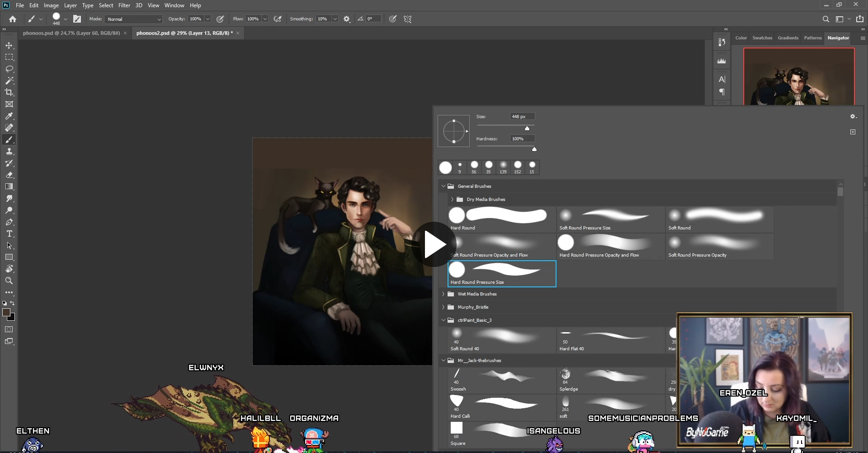The height and width of the screenshot is (453, 868).
Task: Switch to the Gradients panel tab
Action: pos(788,38)
